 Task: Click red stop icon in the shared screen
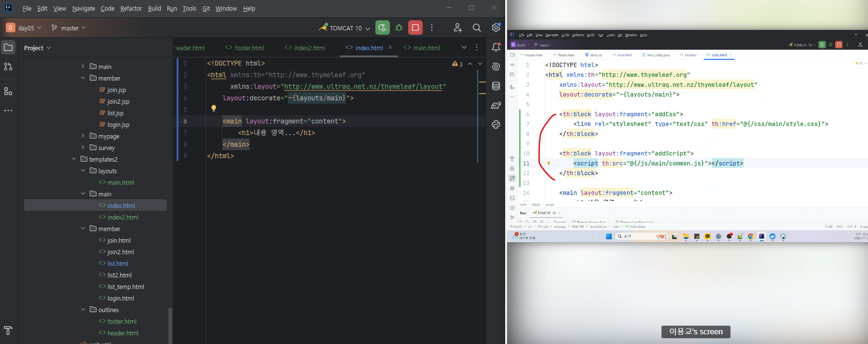(839, 44)
